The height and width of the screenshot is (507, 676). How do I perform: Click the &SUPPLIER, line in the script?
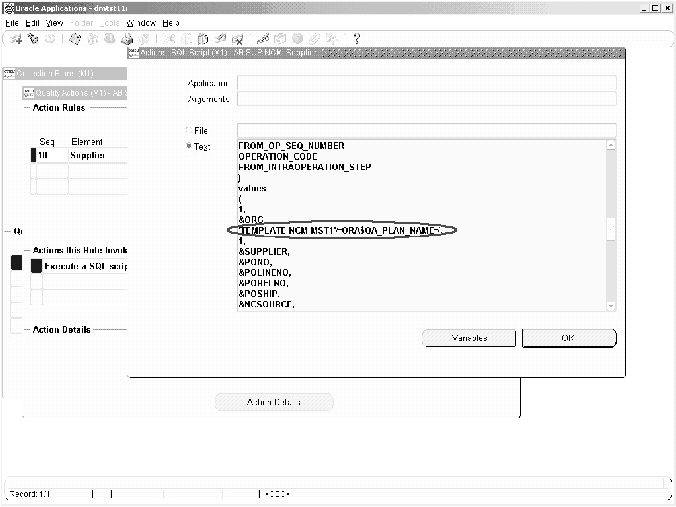264,252
